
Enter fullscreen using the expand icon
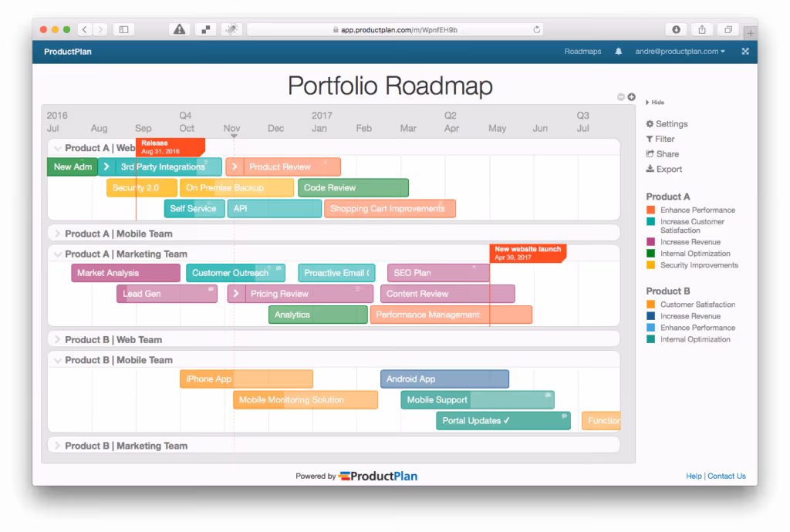pos(745,51)
